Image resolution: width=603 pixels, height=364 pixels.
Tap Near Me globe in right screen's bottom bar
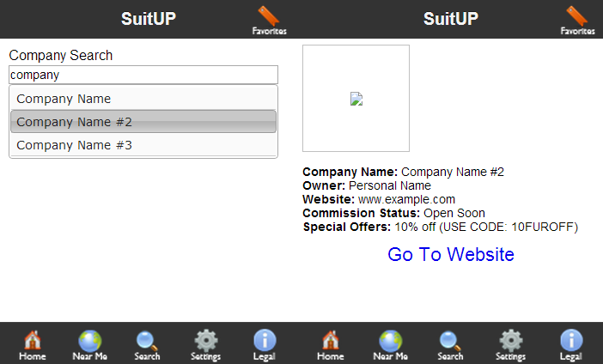click(x=390, y=346)
